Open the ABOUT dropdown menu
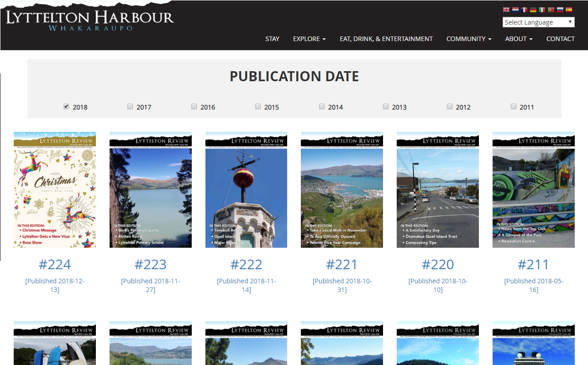This screenshot has width=588, height=365. [x=519, y=39]
